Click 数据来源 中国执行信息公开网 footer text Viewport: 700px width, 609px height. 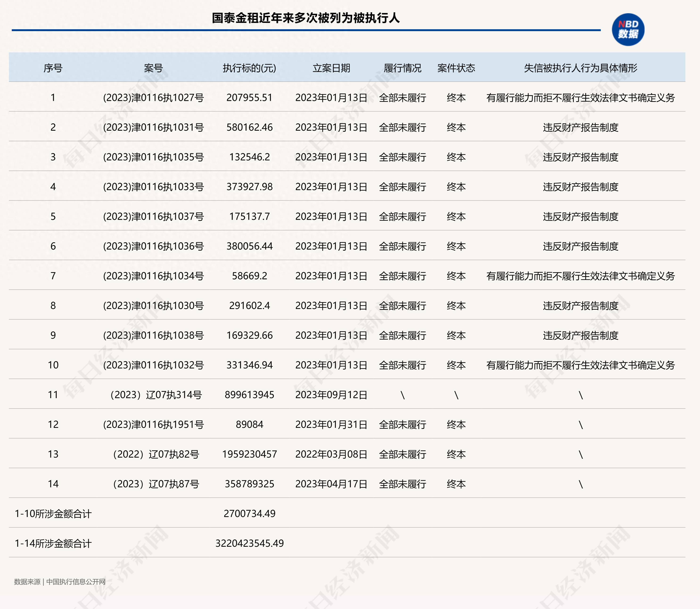[60, 582]
